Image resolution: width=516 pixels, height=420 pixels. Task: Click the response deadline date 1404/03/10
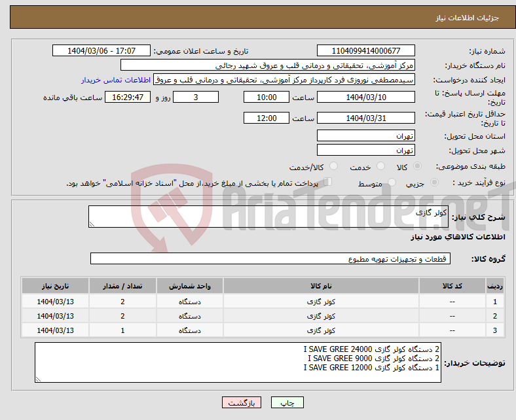point(365,97)
